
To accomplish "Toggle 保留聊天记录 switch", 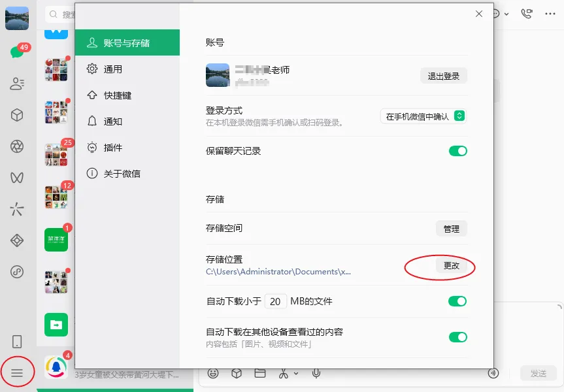I will (x=457, y=151).
